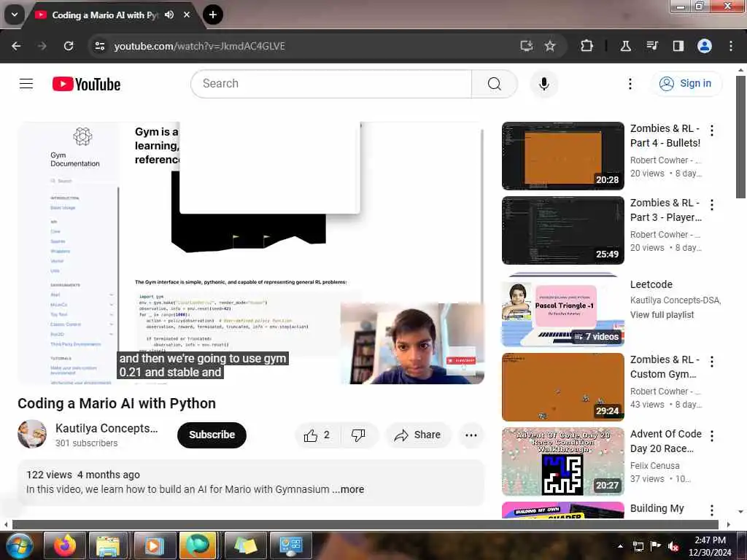Viewport: 747px width, 560px height.
Task: Click the video player area
Action: click(x=251, y=253)
